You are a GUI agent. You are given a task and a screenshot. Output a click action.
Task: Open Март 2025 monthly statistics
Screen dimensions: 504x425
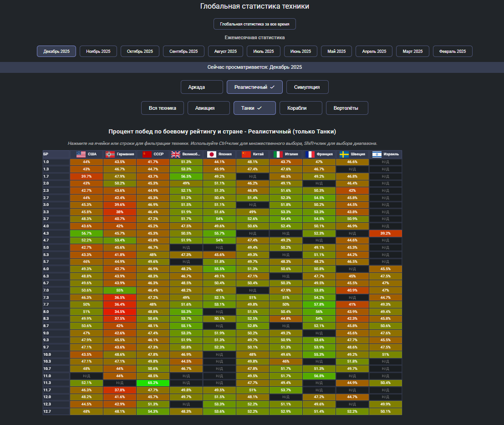[412, 51]
